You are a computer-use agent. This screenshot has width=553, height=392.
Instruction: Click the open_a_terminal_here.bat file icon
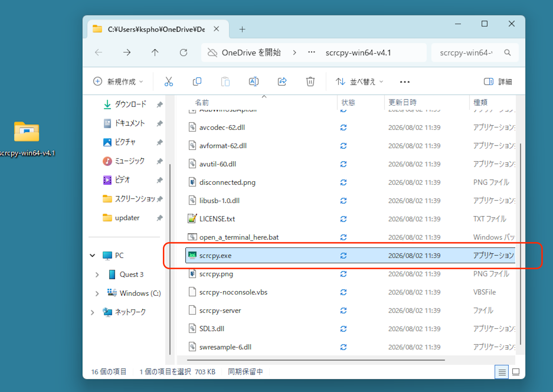[x=192, y=237]
